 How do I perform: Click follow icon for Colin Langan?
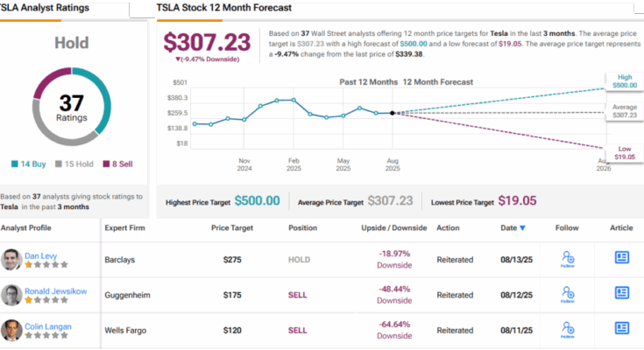[568, 330]
